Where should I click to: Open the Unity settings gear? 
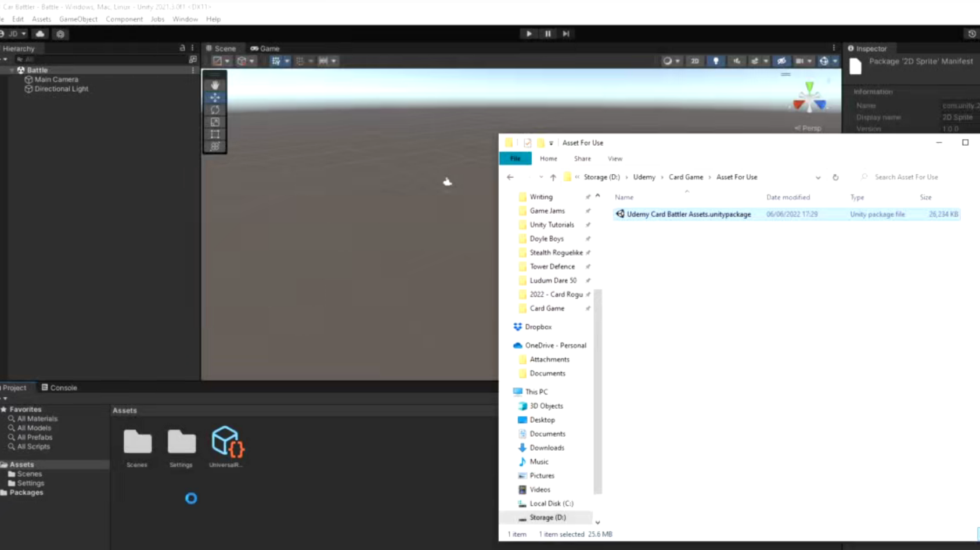pos(60,34)
